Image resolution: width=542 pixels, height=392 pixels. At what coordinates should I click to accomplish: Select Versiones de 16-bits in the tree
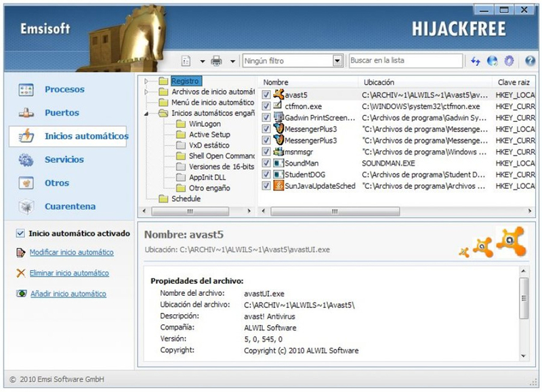[x=222, y=167]
